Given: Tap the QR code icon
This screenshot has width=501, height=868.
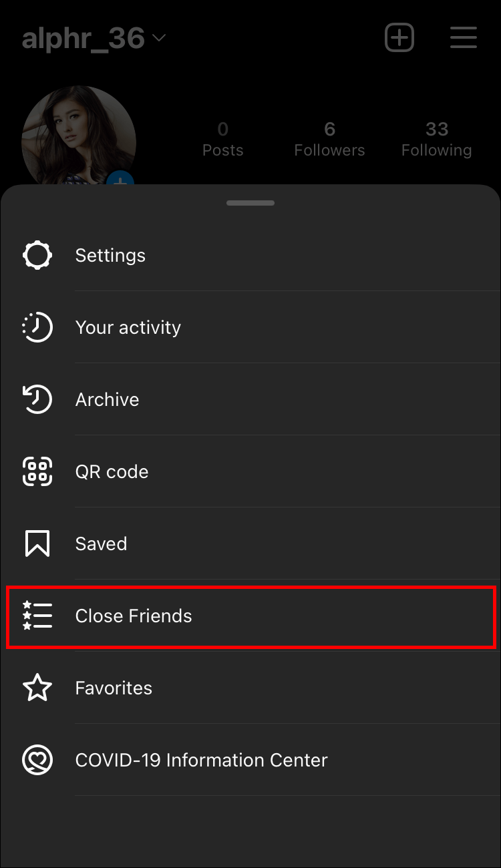Looking at the screenshot, I should coord(37,471).
